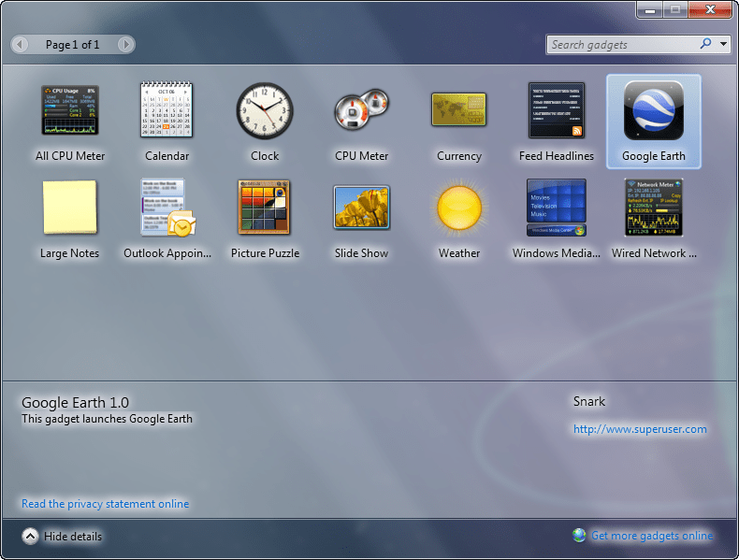
Task: Select the Wired Network Meter gadget icon
Action: coord(654,208)
